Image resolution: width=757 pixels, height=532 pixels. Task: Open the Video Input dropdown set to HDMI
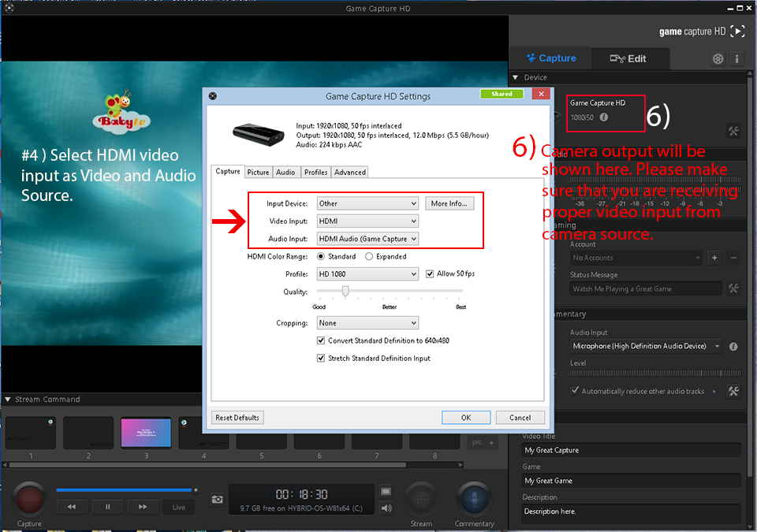coord(367,221)
